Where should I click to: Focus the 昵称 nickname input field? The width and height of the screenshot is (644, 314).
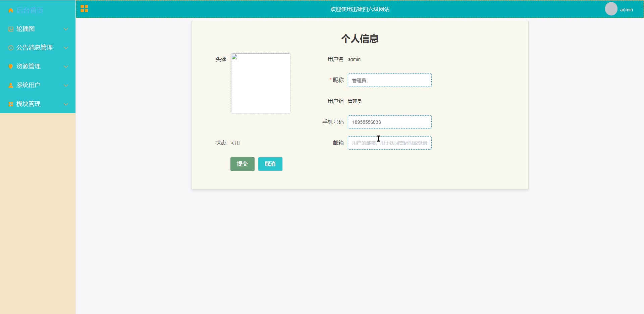click(x=389, y=80)
